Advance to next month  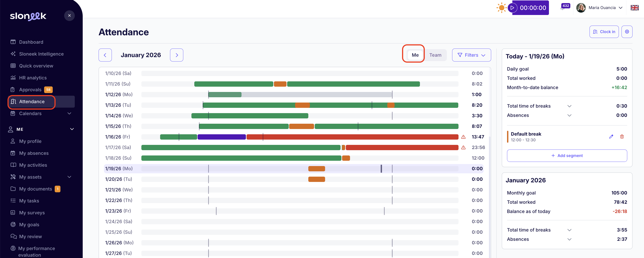tap(176, 55)
